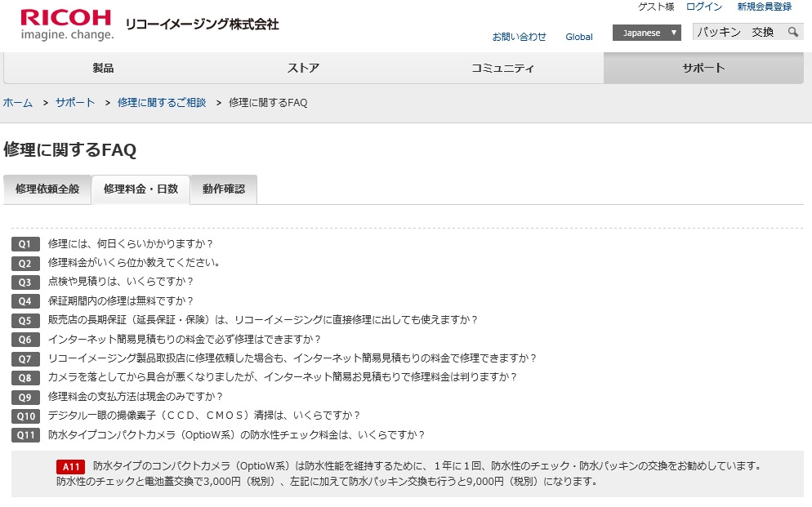
Task: Expand question カメラを落としてから具合が悪くなりました
Action: pyautogui.click(x=282, y=377)
